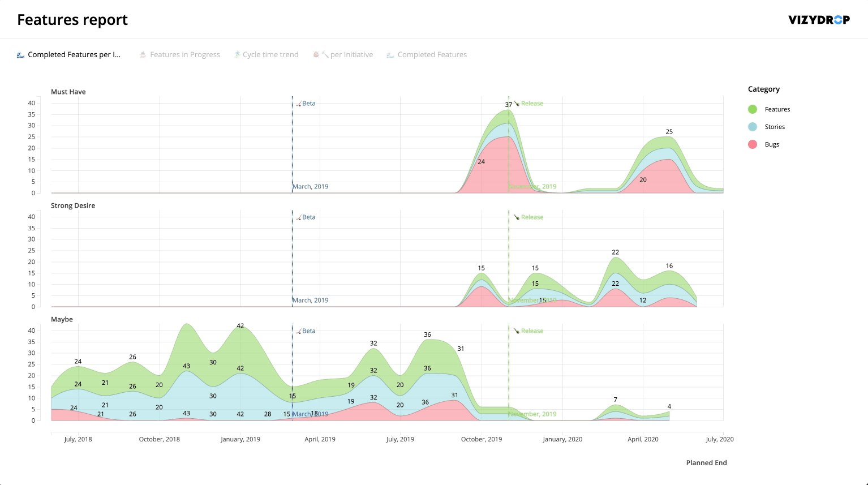Click the running-figure icon on Cycle time trend tab
Screen dimensions: 868x485
pyautogui.click(x=236, y=54)
